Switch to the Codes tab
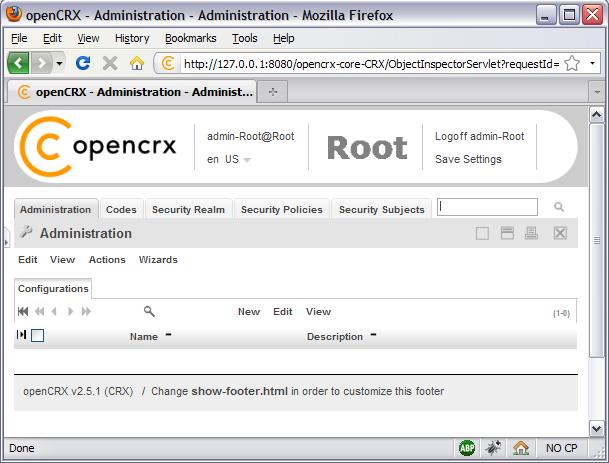609x463 pixels. tap(121, 209)
